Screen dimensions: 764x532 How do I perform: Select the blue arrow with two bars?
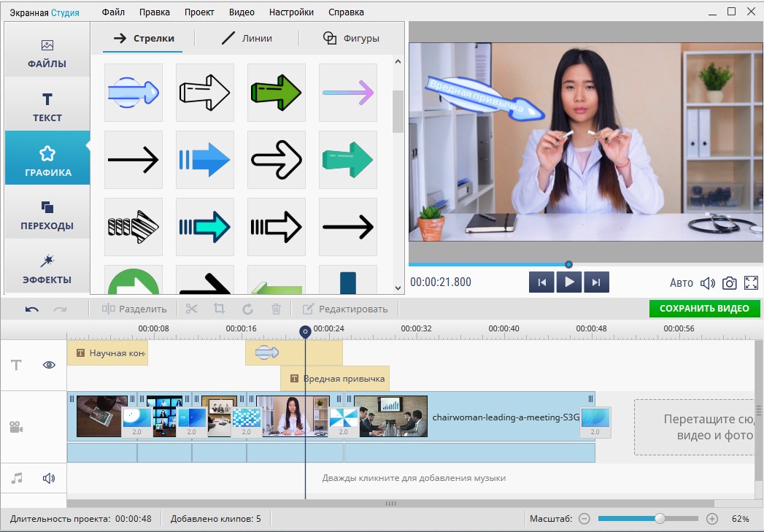204,159
